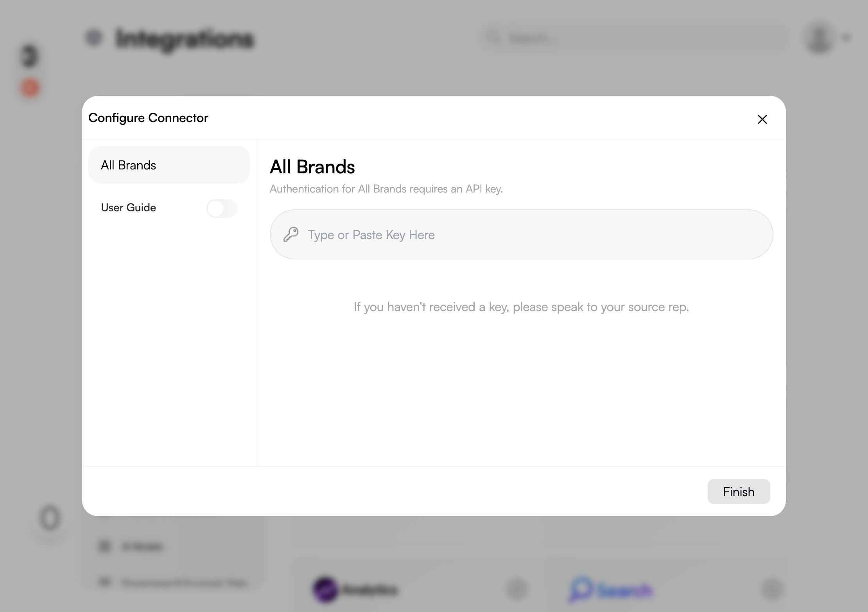Click the key icon in the API field

291,235
